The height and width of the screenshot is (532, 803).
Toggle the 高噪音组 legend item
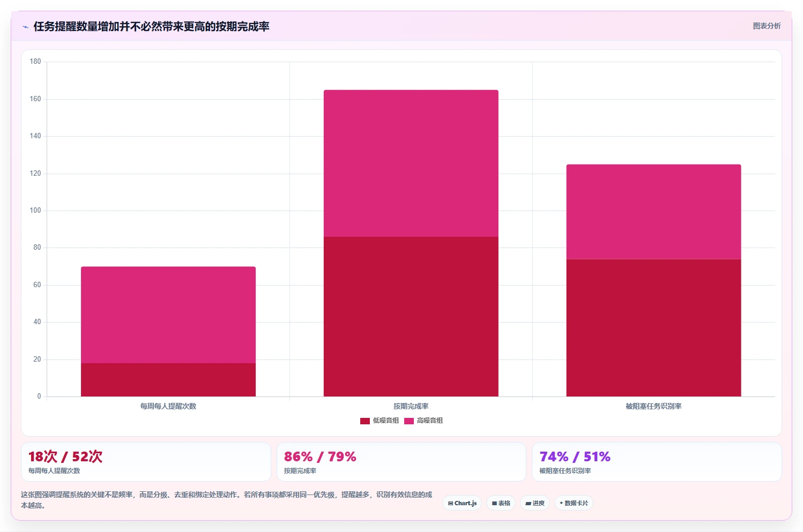[423, 421]
